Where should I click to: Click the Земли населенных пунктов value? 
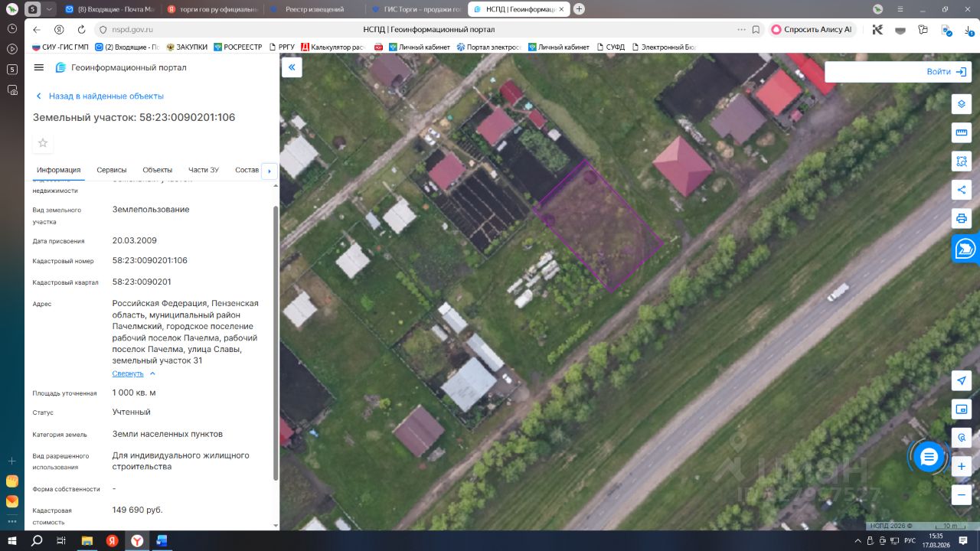tap(168, 434)
